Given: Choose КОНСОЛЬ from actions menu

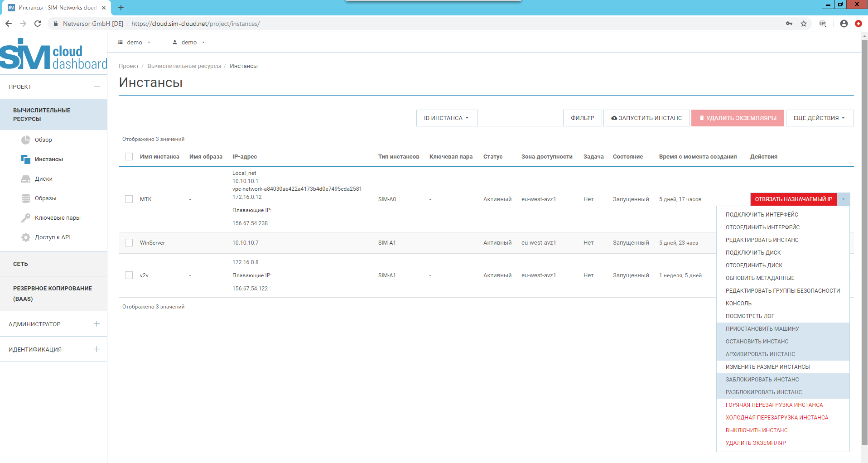Looking at the screenshot, I should click(783, 304).
